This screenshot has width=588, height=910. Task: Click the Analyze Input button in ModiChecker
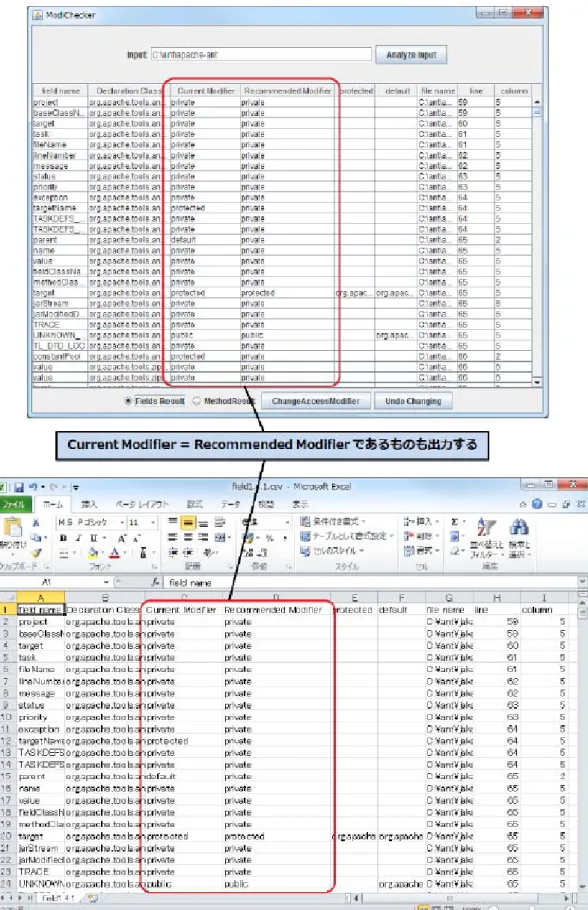[411, 55]
